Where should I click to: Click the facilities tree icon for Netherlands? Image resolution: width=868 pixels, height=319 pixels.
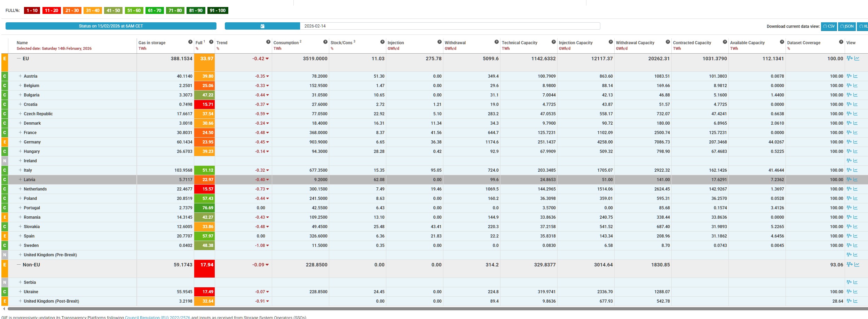pos(849,189)
